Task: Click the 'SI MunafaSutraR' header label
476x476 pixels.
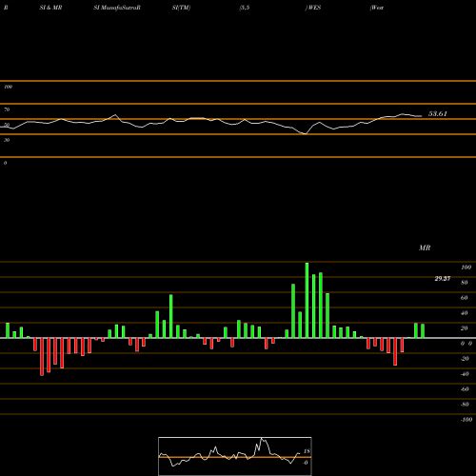Action: coord(117,8)
